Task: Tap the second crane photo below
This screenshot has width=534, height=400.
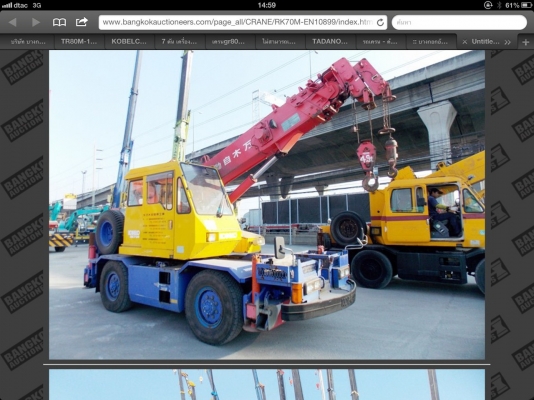Action: [267, 384]
